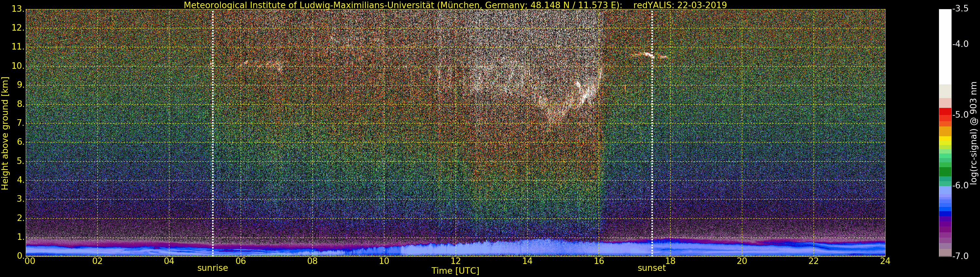Click the '08' time axis tick

point(312,261)
